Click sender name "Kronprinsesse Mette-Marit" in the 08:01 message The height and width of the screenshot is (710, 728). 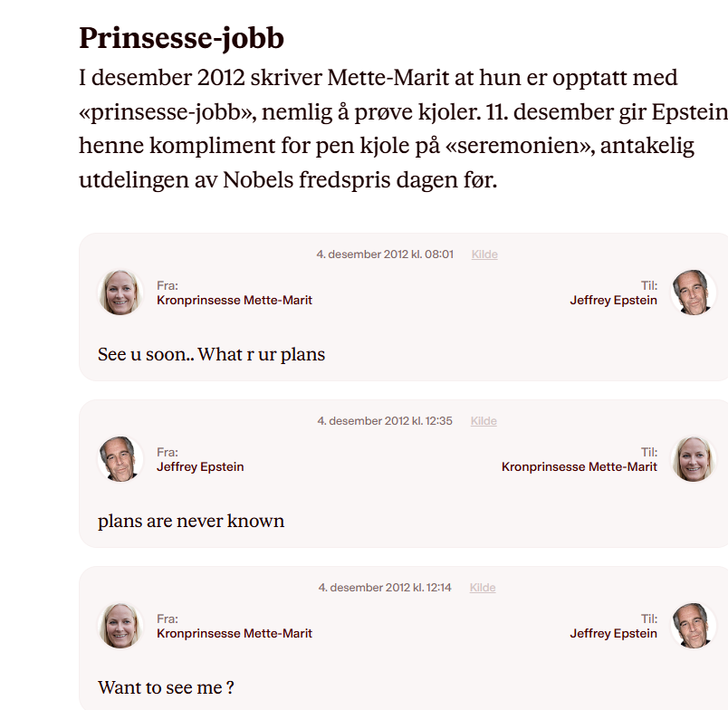point(235,300)
